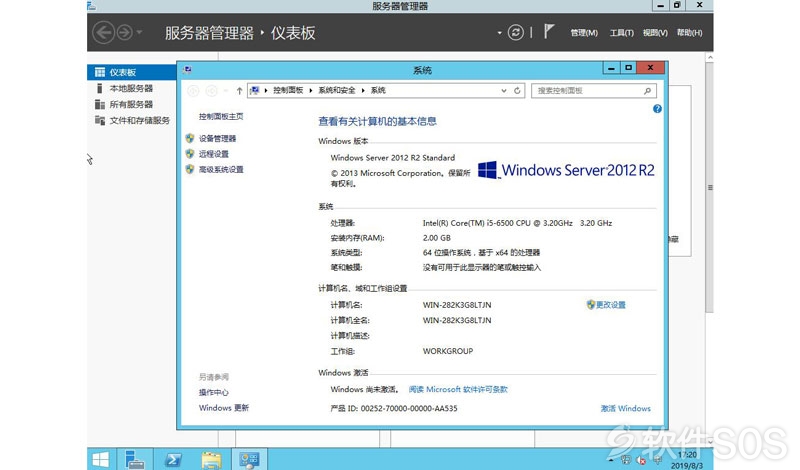The width and height of the screenshot is (800, 470).
Task: Click forward arrow in System window
Action: (211, 90)
